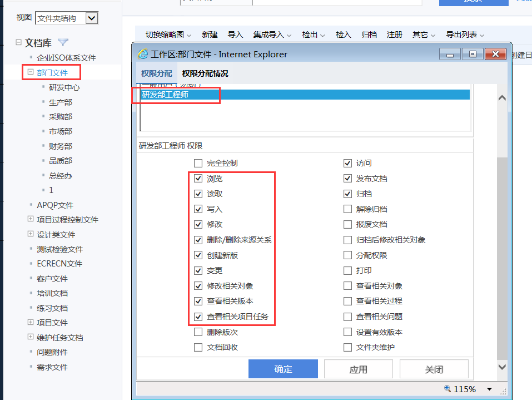
Task: Open 研发中心 folder in tree
Action: 64,87
